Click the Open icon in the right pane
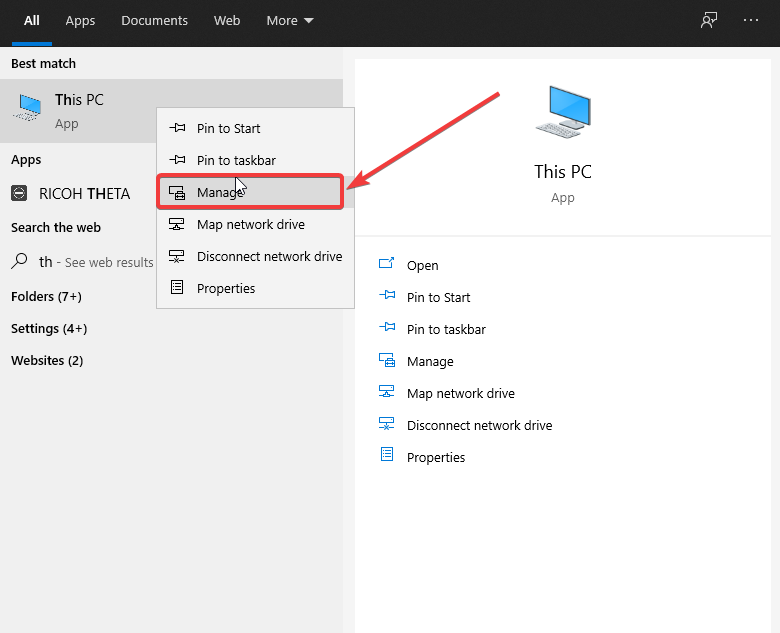 pyautogui.click(x=387, y=265)
